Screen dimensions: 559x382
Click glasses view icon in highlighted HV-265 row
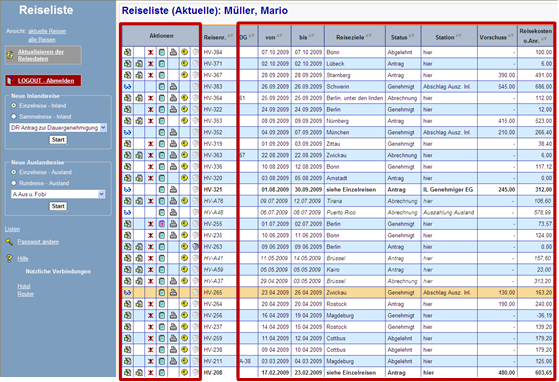point(127,293)
